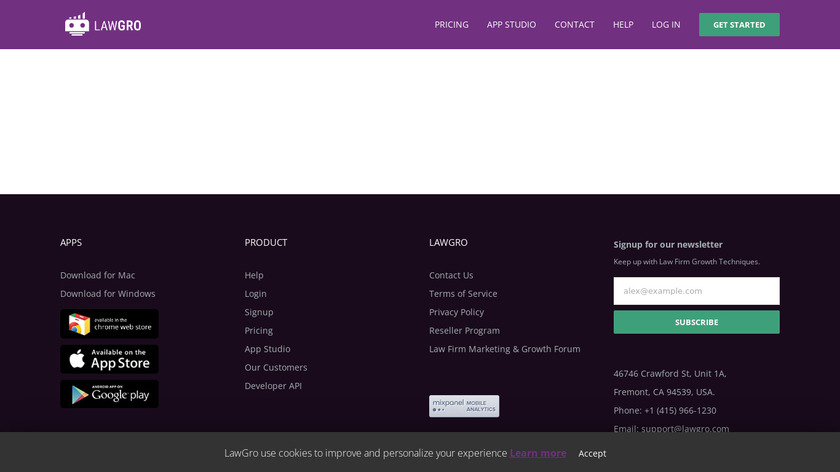Screen dimensions: 840x472
Task: Click the APPS footer heading
Action: tap(71, 243)
